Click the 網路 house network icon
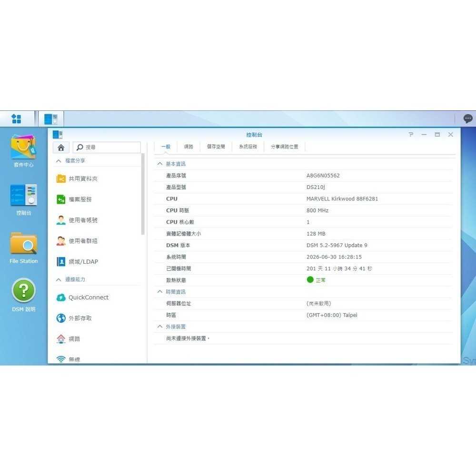Viewport: 476px width, 476px height. 61,339
